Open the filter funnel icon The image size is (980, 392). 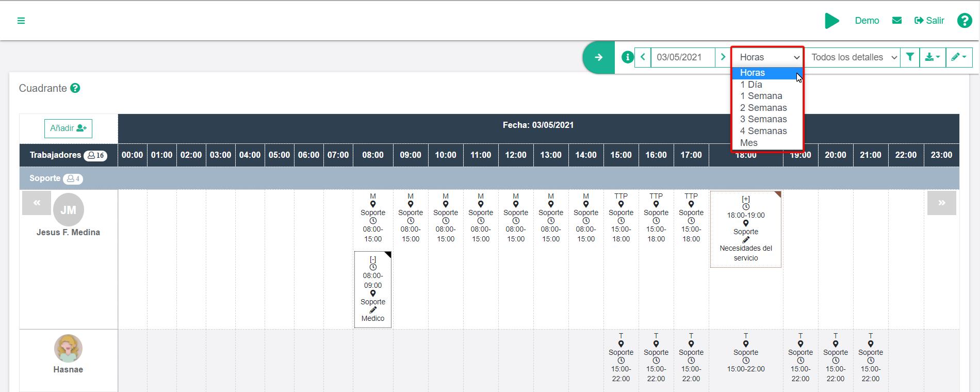(910, 57)
